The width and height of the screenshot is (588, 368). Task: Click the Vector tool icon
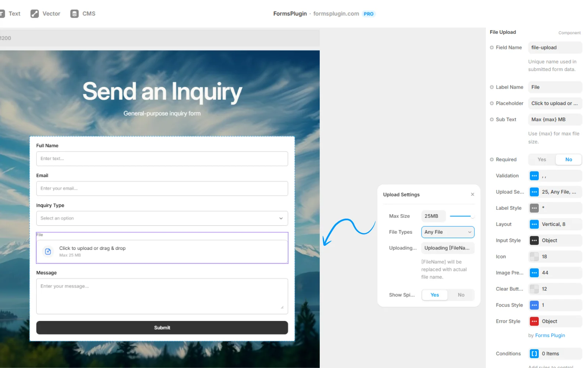(x=35, y=14)
